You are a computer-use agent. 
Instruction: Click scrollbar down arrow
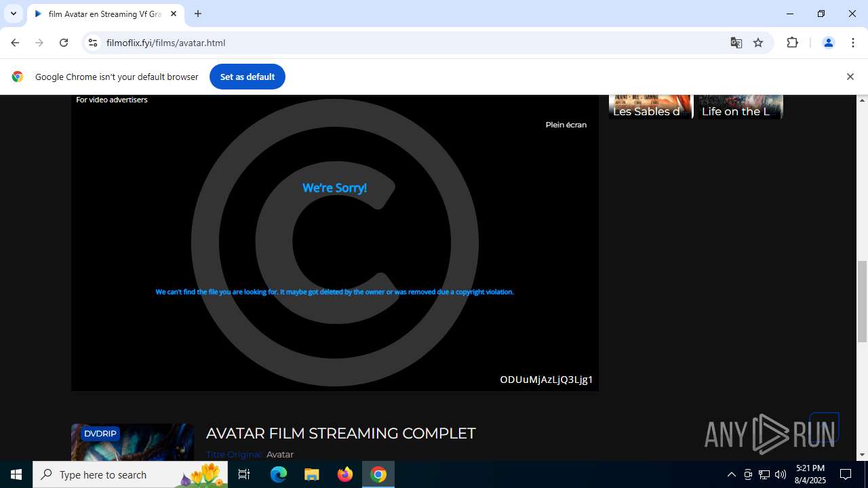(863, 455)
